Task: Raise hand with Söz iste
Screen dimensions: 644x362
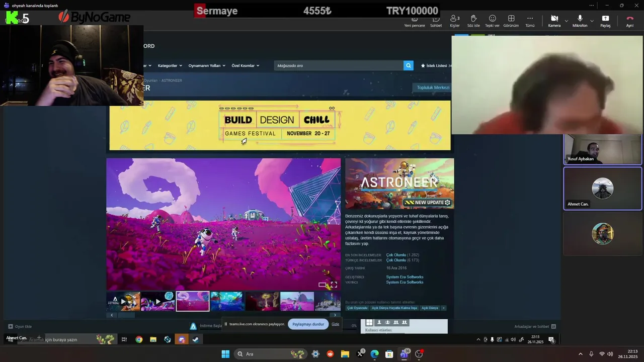Action: point(473,21)
